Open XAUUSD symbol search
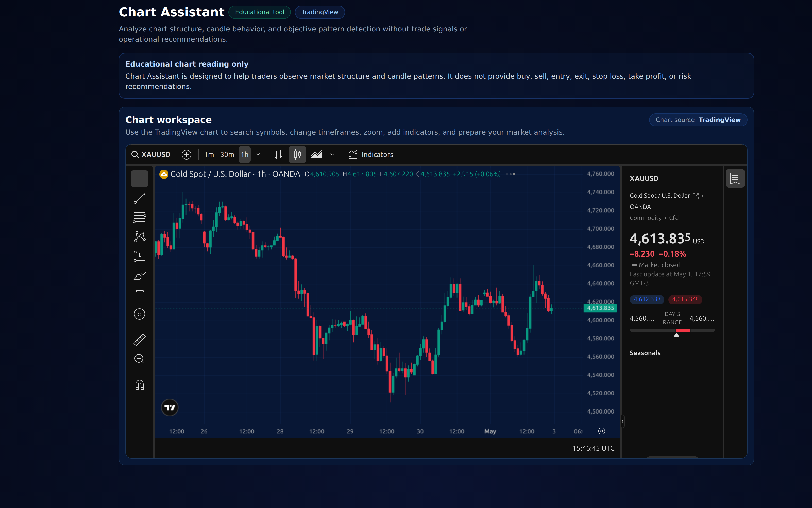The height and width of the screenshot is (508, 812). coord(151,154)
